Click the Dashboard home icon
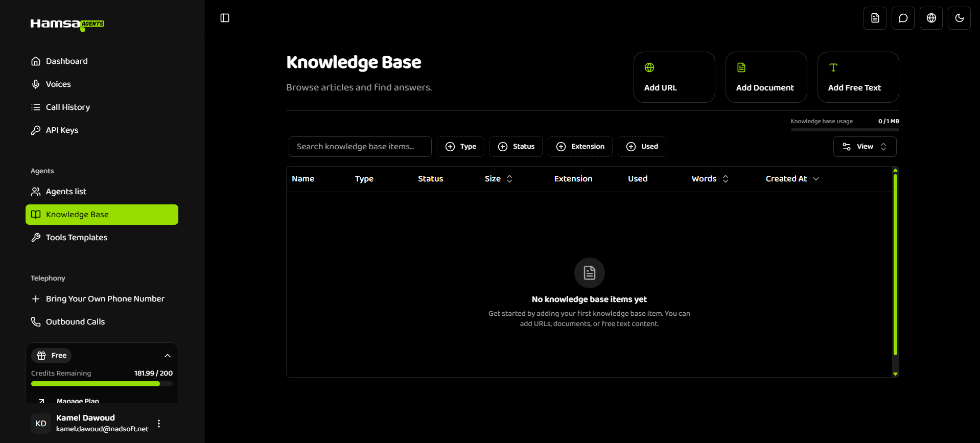The height and width of the screenshot is (443, 980). tap(36, 61)
